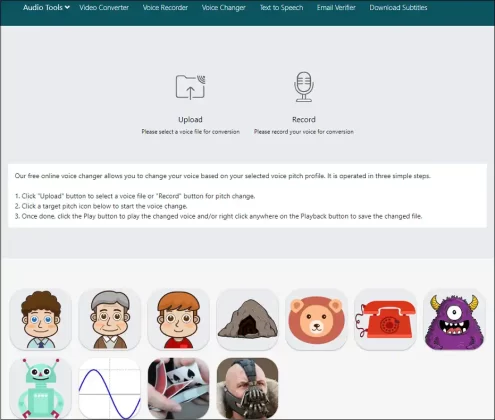The height and width of the screenshot is (420, 495).
Task: Go to Voice Recorder in navigation
Action: tap(165, 7)
